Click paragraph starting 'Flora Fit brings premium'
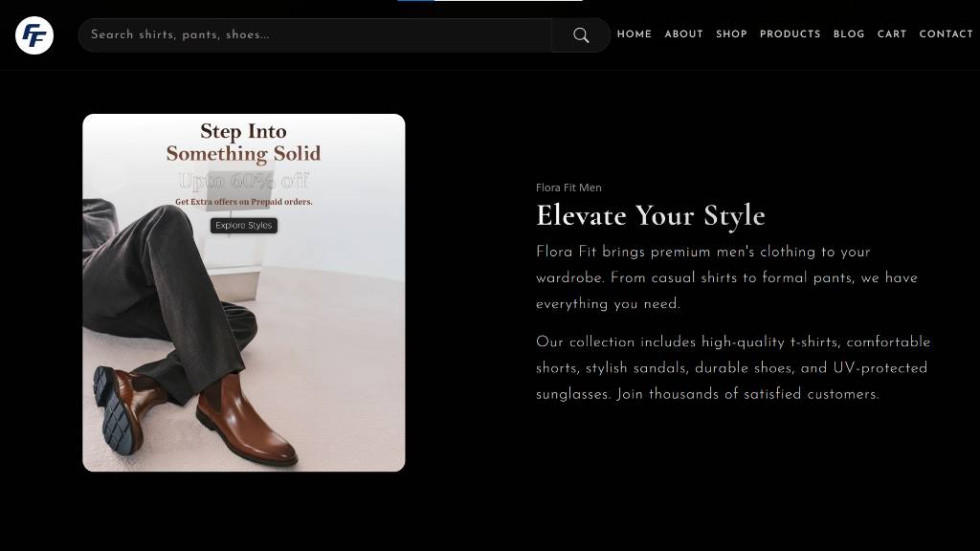Image resolution: width=980 pixels, height=551 pixels. (726, 278)
